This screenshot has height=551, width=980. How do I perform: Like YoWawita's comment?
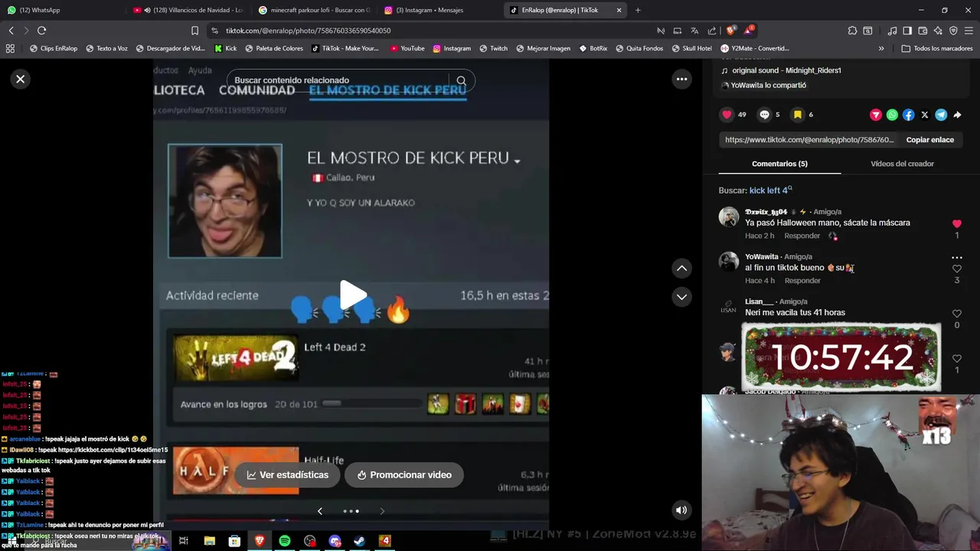point(956,269)
